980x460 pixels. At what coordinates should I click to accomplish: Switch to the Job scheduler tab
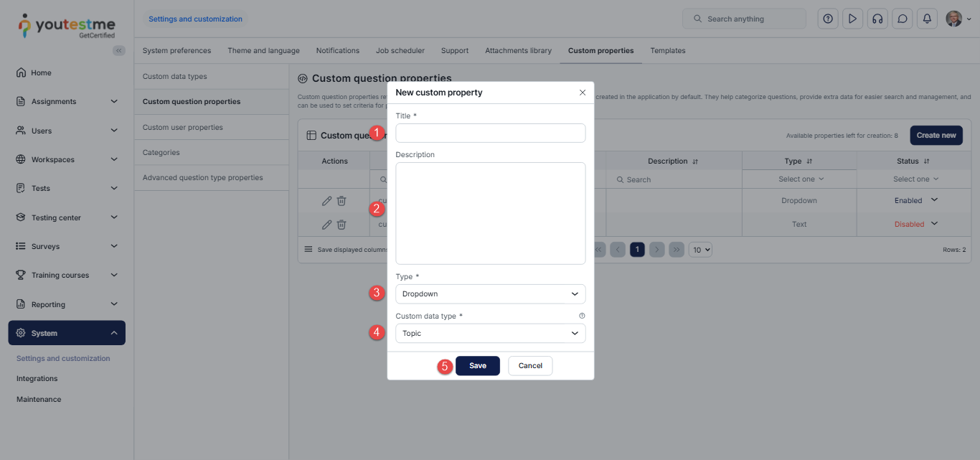pyautogui.click(x=400, y=50)
